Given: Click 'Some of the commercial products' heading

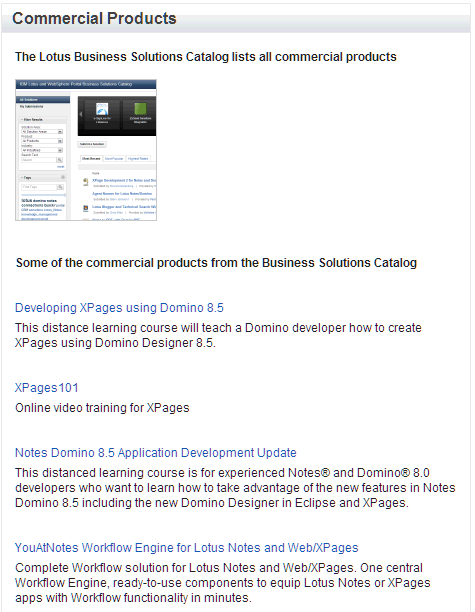Looking at the screenshot, I should 216,263.
